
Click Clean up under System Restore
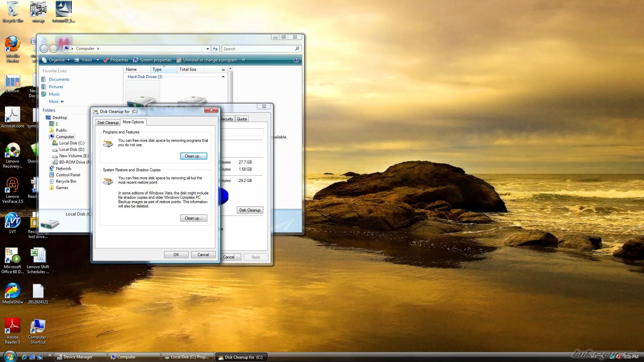tap(193, 218)
